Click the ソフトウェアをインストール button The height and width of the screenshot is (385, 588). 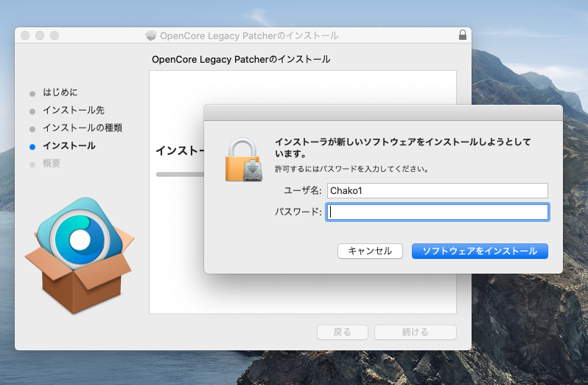pos(480,251)
